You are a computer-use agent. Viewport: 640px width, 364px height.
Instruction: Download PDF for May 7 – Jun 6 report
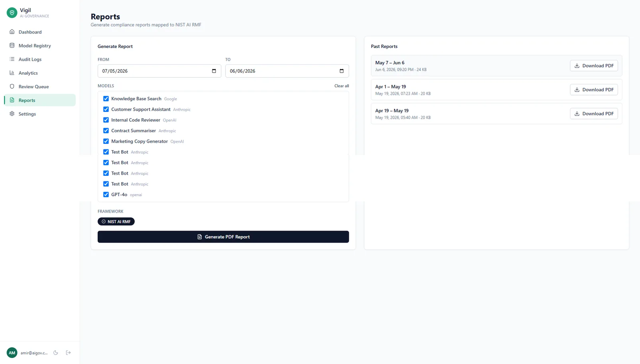594,66
